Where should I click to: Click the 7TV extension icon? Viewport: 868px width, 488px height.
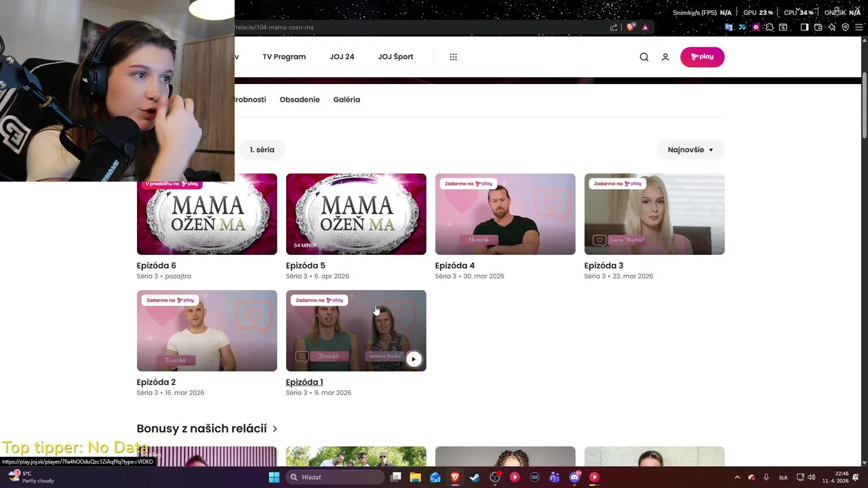(x=743, y=27)
